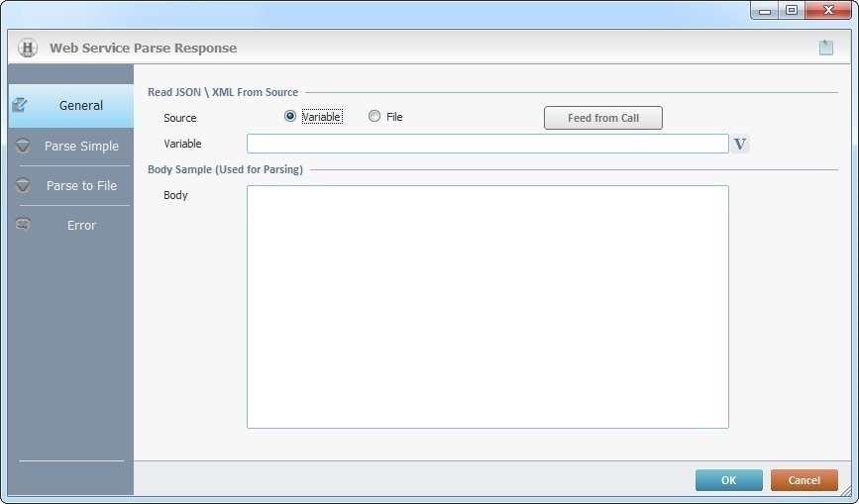Screen dimensions: 859x504
Task: Click the arrow icon beside Parse to File
Action: (x=24, y=185)
